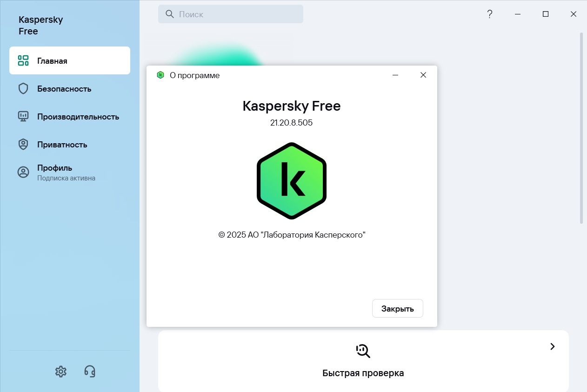Click the Производительность monitor icon
The height and width of the screenshot is (392, 587).
click(23, 116)
